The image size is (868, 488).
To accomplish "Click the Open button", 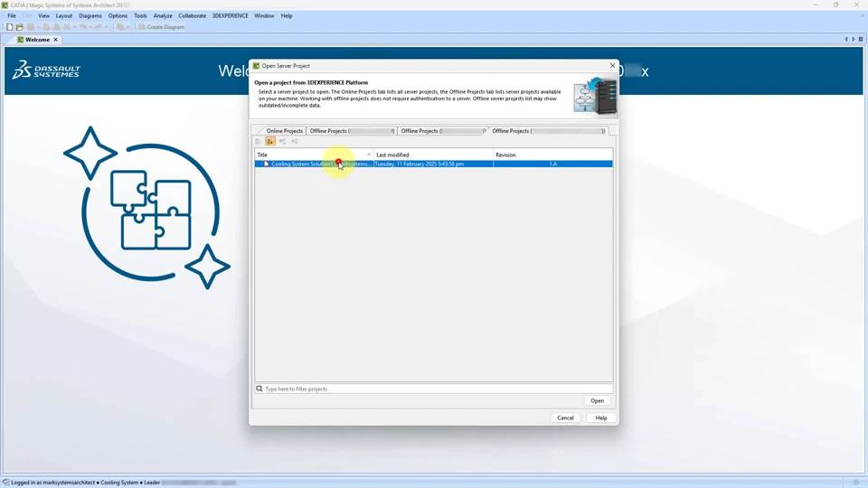I will pyautogui.click(x=597, y=400).
